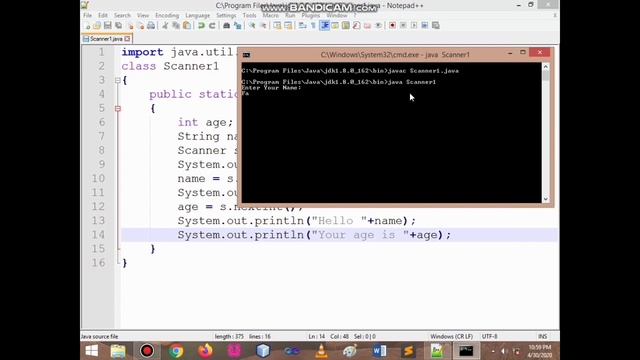Viewport: 640px width, 360px height.
Task: Open the Encoding menu
Action: (167, 16)
